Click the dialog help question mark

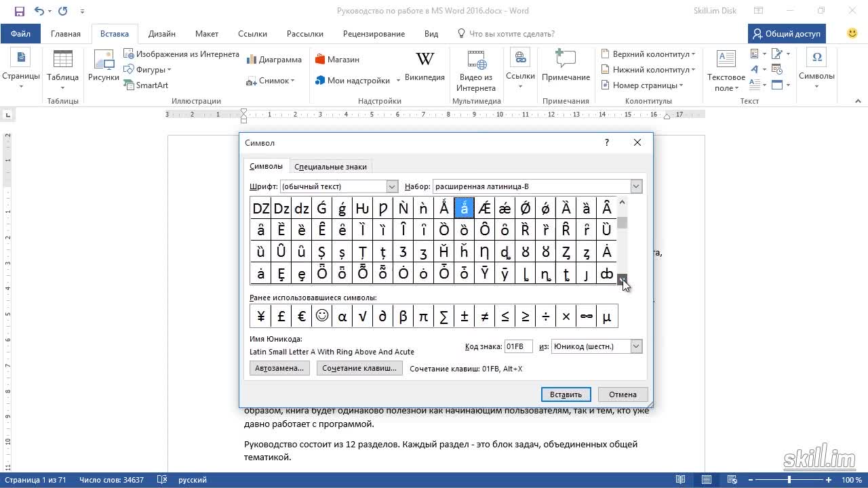click(607, 142)
